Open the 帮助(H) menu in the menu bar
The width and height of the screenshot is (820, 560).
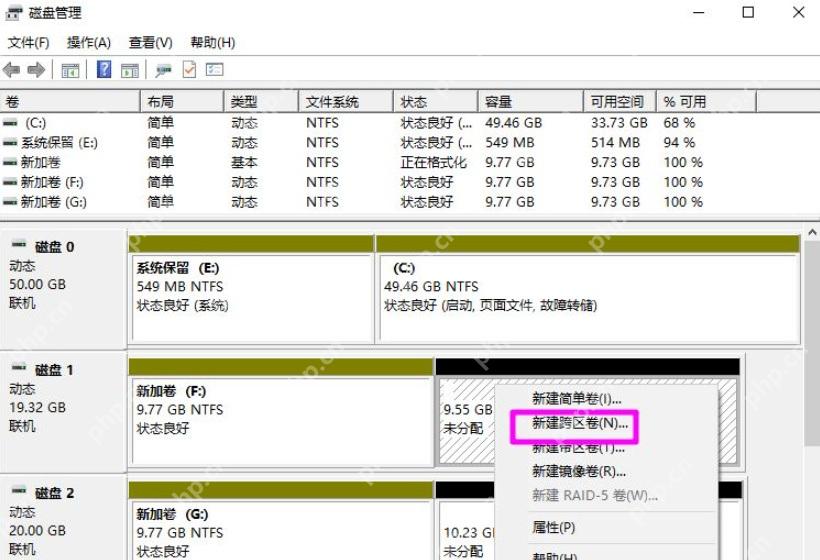click(x=212, y=42)
